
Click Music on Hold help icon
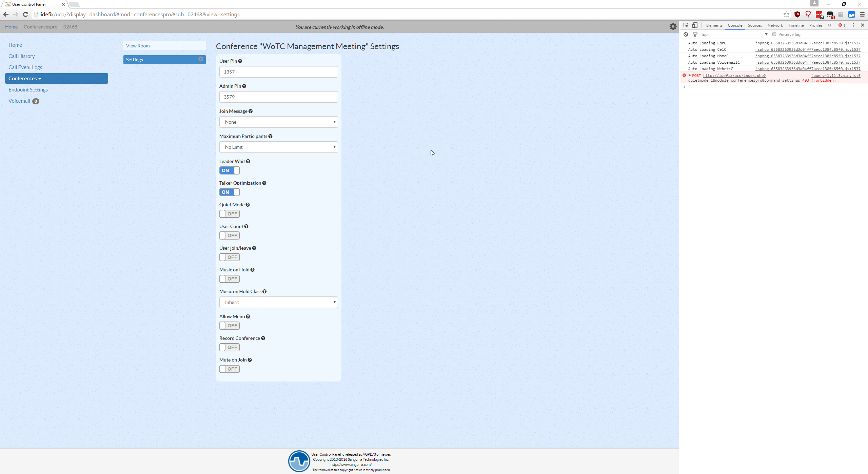coord(252,270)
